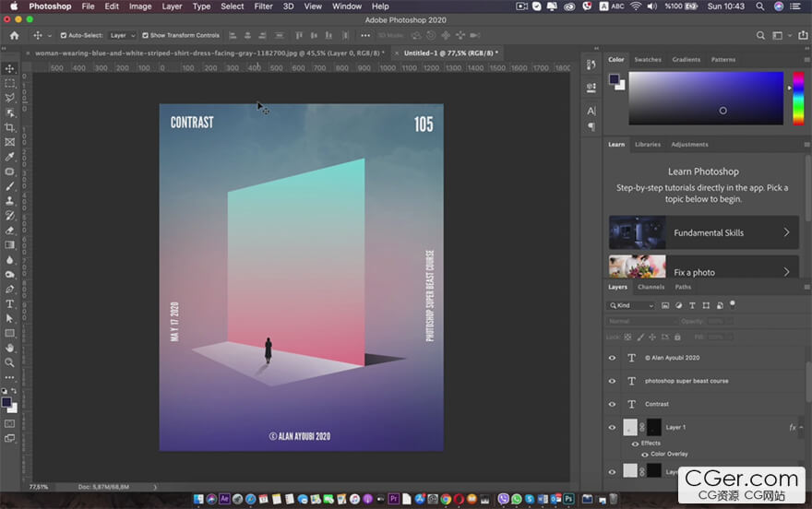Toggle Show Transform Controls checkbox
This screenshot has width=812, height=509.
(145, 35)
